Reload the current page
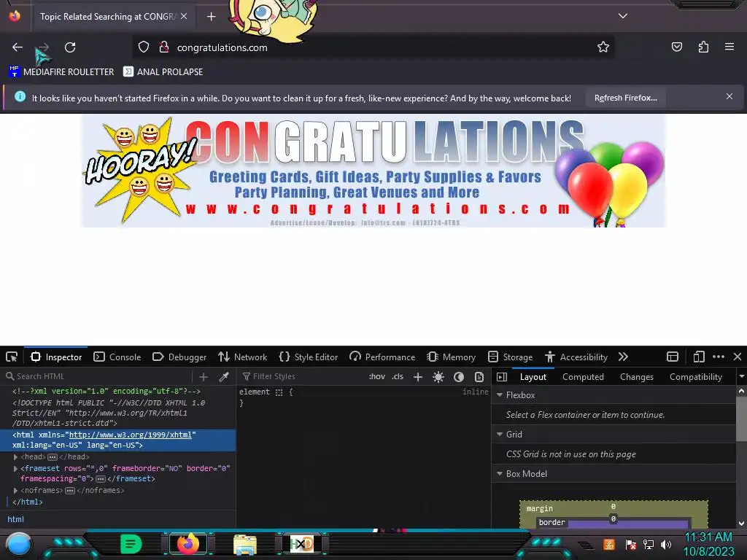Viewport: 747px width, 560px height. click(x=70, y=47)
